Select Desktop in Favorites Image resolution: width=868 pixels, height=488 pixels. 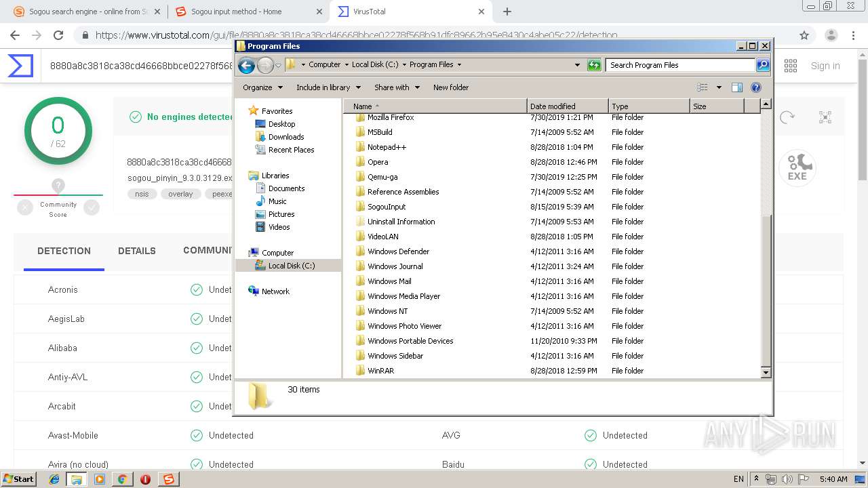pyautogui.click(x=281, y=124)
